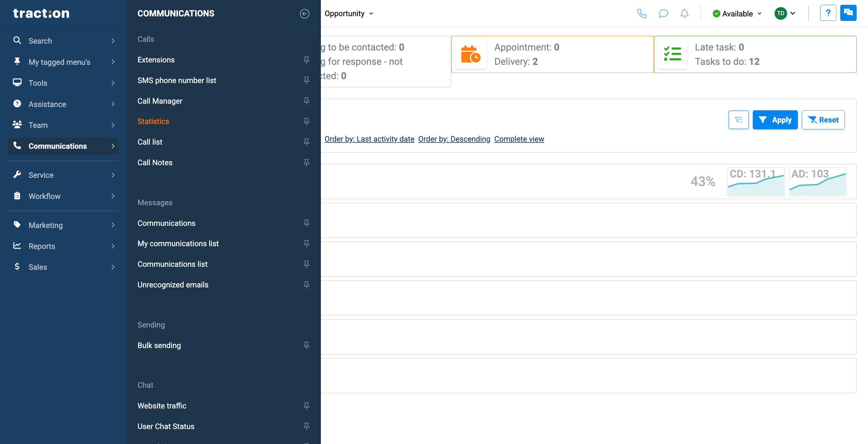Click Order by: Descending link
868x444 pixels.
tap(454, 139)
